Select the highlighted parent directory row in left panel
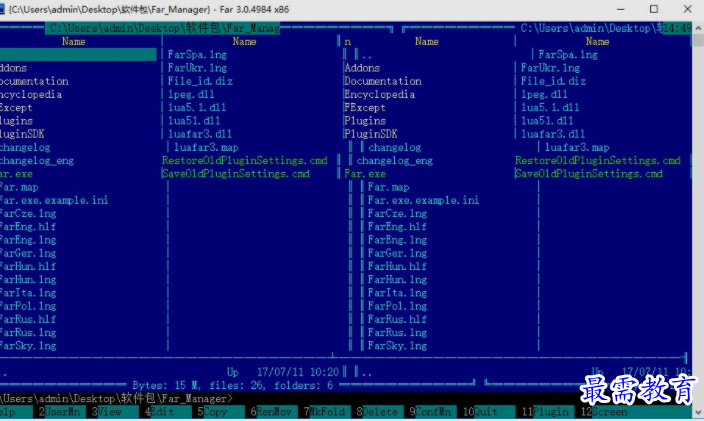Viewport: 704px width, 421px height. point(78,55)
